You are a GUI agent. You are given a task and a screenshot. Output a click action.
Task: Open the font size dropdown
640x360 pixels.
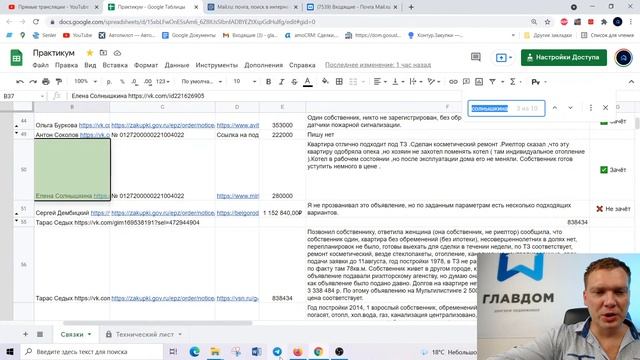[x=245, y=82]
